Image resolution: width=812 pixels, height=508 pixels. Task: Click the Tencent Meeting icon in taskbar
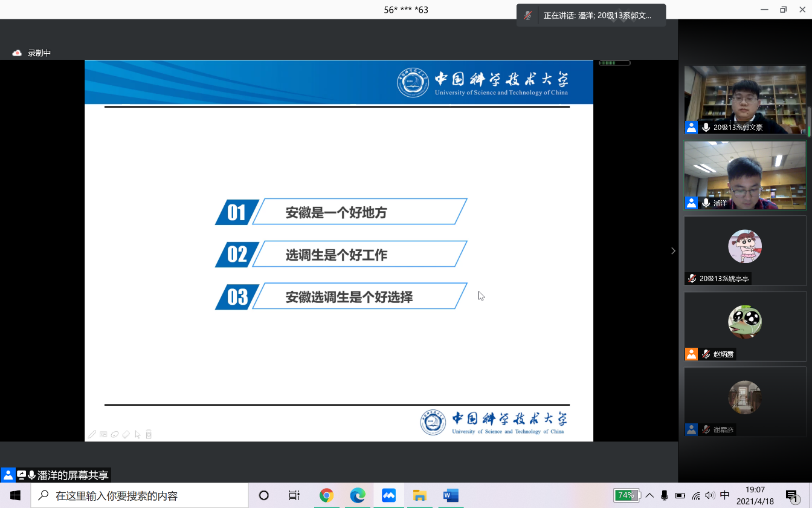point(388,495)
